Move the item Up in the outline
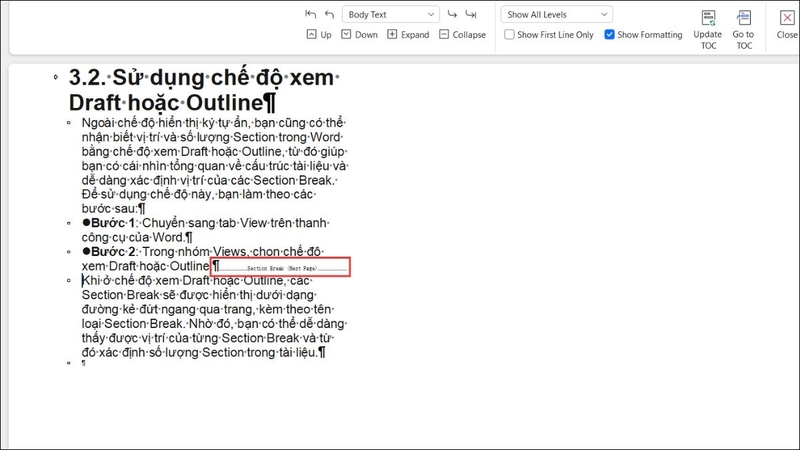This screenshot has width=800, height=450. 319,35
